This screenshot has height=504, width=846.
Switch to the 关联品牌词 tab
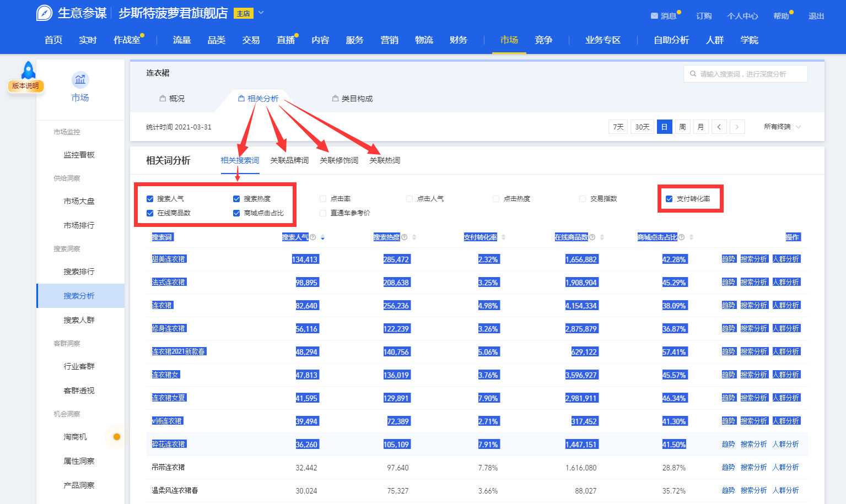(x=289, y=160)
